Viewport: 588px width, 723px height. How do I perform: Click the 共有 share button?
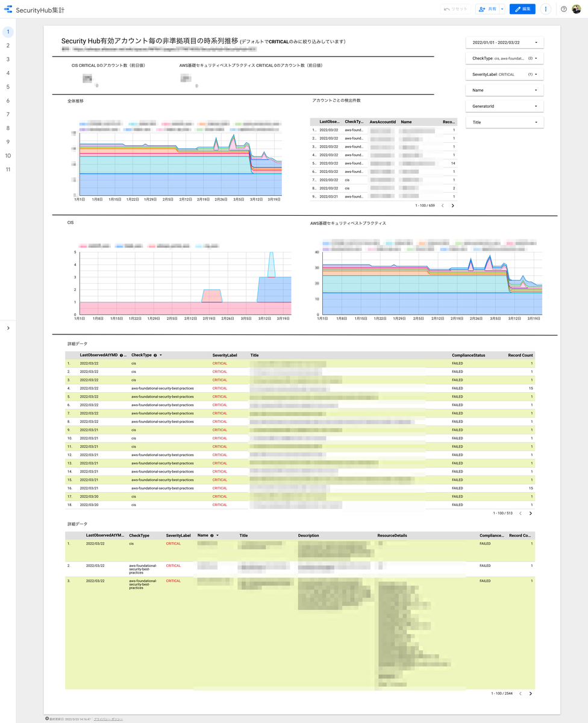(x=487, y=9)
